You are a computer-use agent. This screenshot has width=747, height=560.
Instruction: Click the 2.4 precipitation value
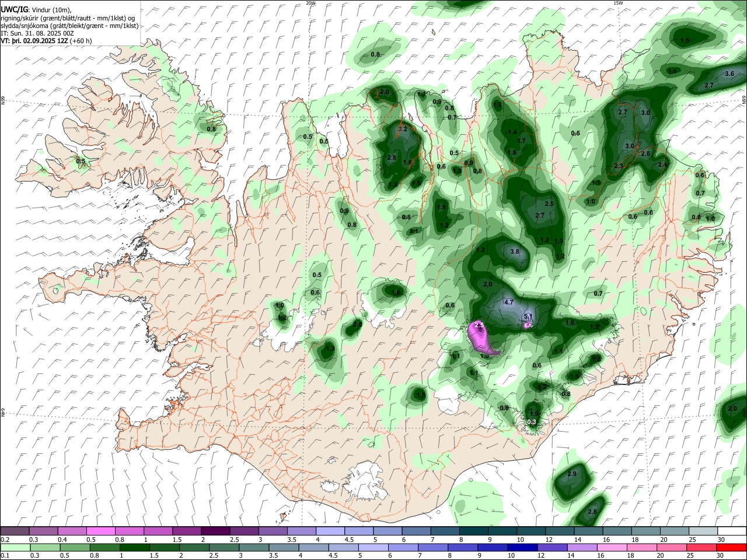[x=662, y=165]
